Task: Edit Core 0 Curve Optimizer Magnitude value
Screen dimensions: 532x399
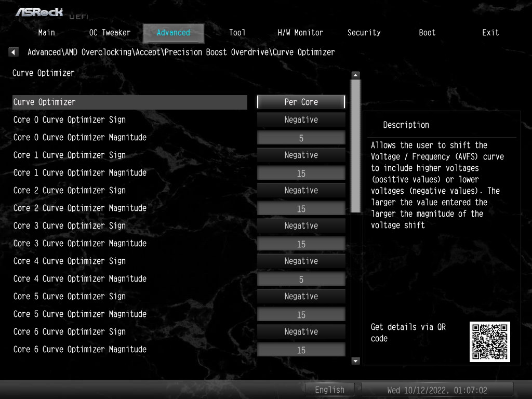Action: pyautogui.click(x=301, y=138)
